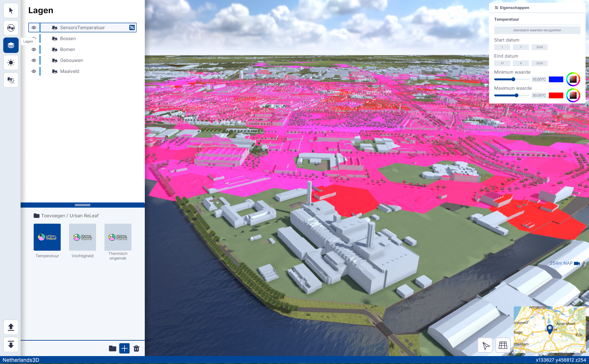This screenshot has width=589, height=364.
Task: Toggle visibility of Maaiveld layer
Action: 34,71
